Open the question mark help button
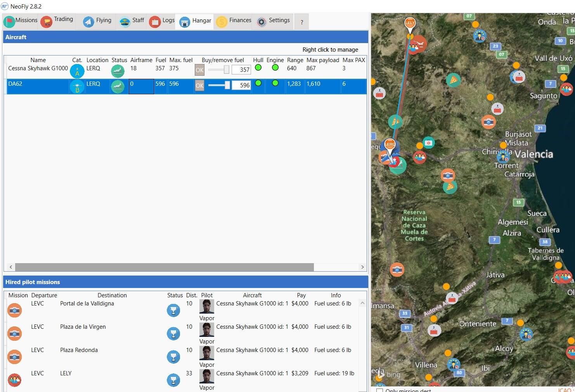575x392 pixels. [x=301, y=22]
